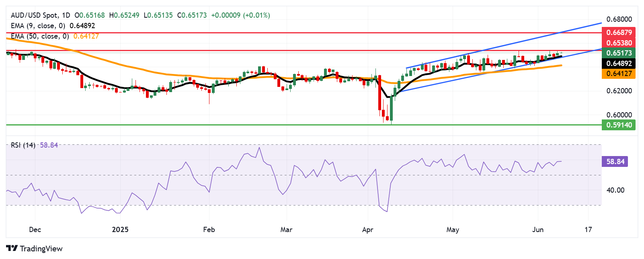This screenshot has height=259, width=644.
Task: Select the purple 58.84 RSI value tag
Action: tap(615, 162)
